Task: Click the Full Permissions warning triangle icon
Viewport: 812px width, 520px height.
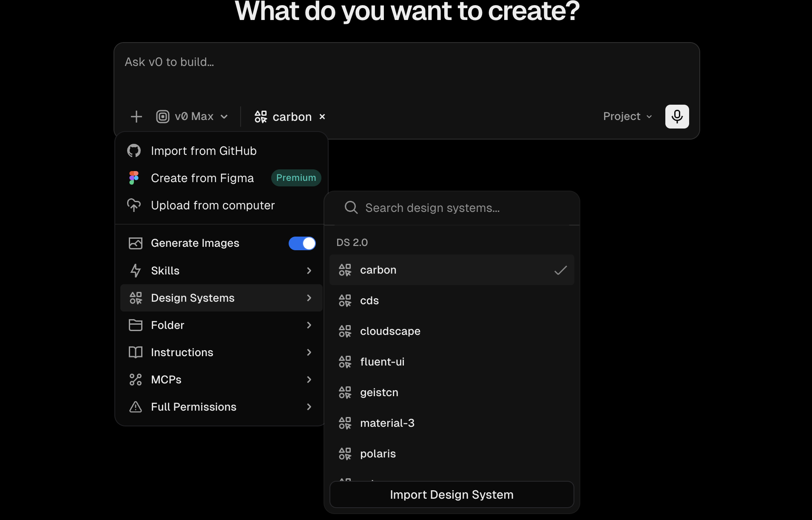Action: coord(136,407)
